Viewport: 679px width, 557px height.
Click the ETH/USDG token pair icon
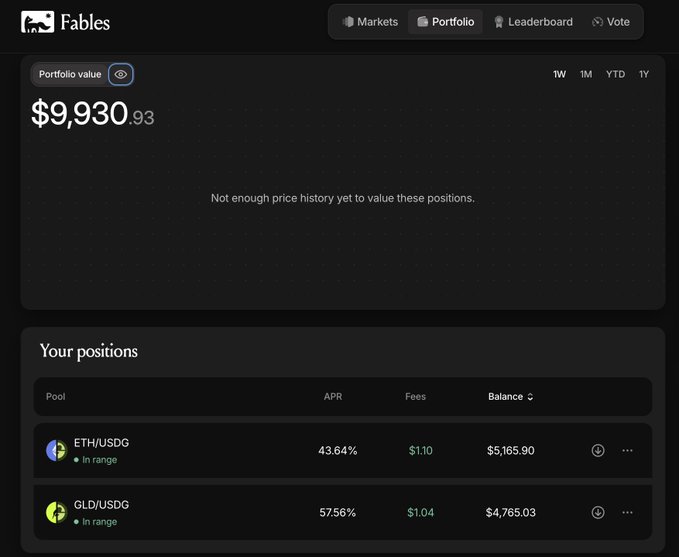[x=57, y=451]
